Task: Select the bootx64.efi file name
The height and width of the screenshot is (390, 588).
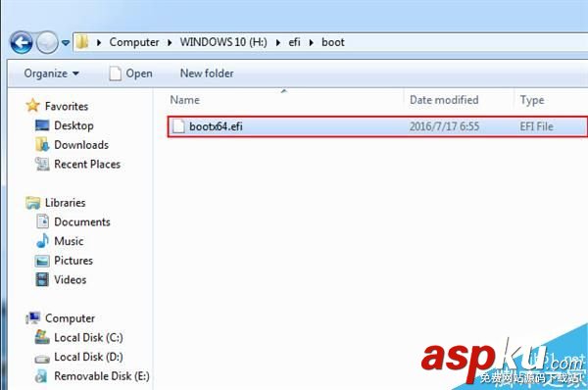Action: coord(216,126)
